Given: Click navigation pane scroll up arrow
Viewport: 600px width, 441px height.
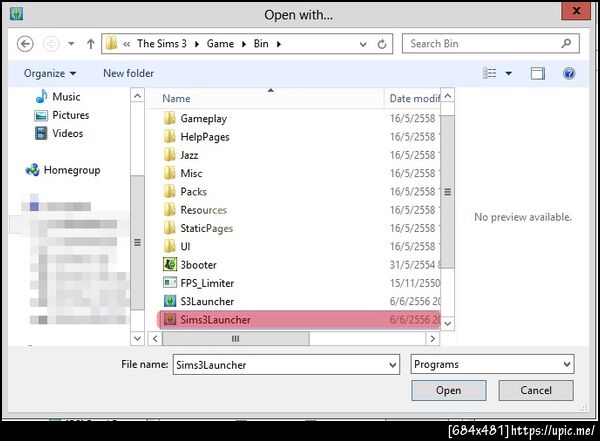Looking at the screenshot, I should 137,96.
